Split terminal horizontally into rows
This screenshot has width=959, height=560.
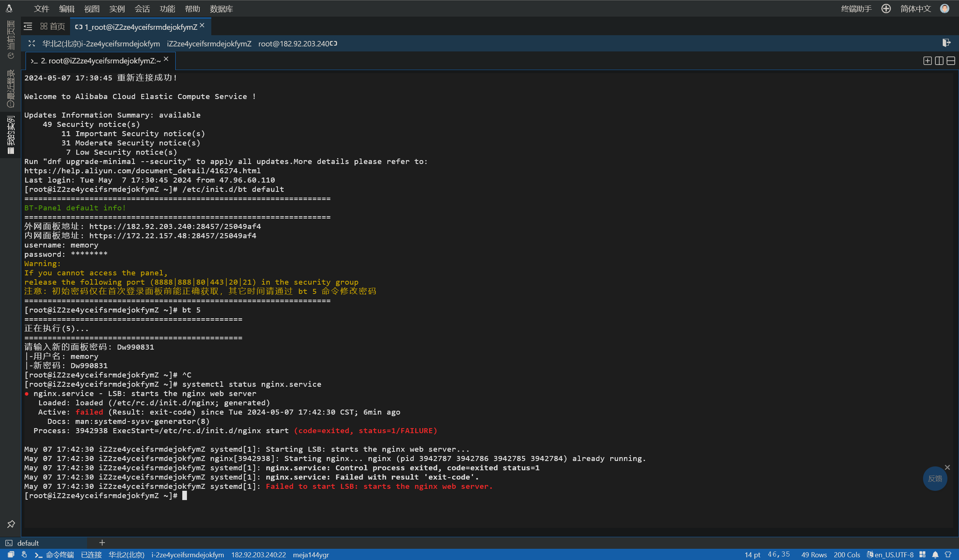coord(950,61)
